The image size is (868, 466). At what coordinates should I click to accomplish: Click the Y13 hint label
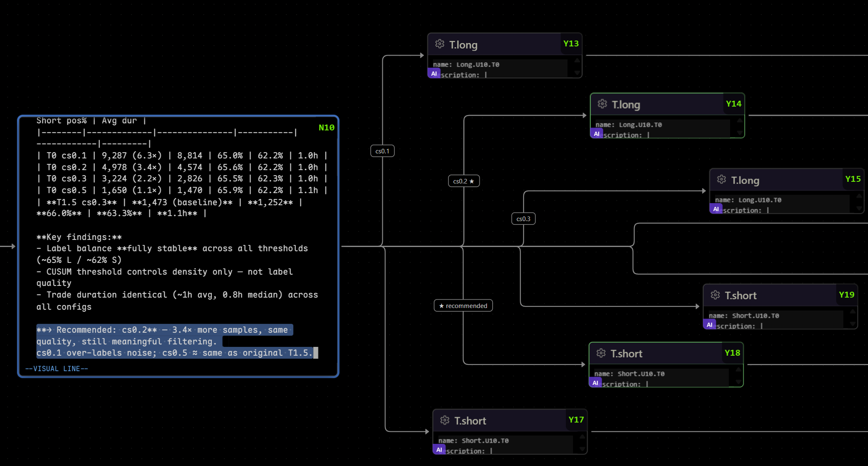[x=571, y=43]
